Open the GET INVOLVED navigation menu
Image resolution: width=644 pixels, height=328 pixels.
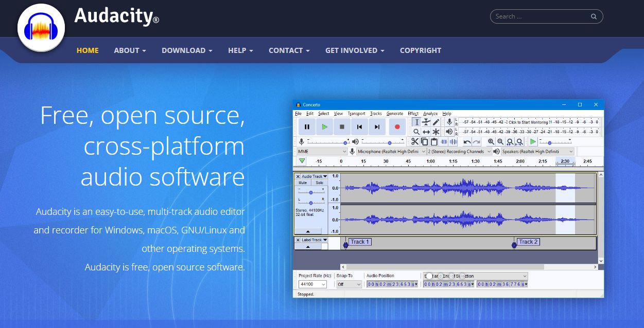[355, 50]
